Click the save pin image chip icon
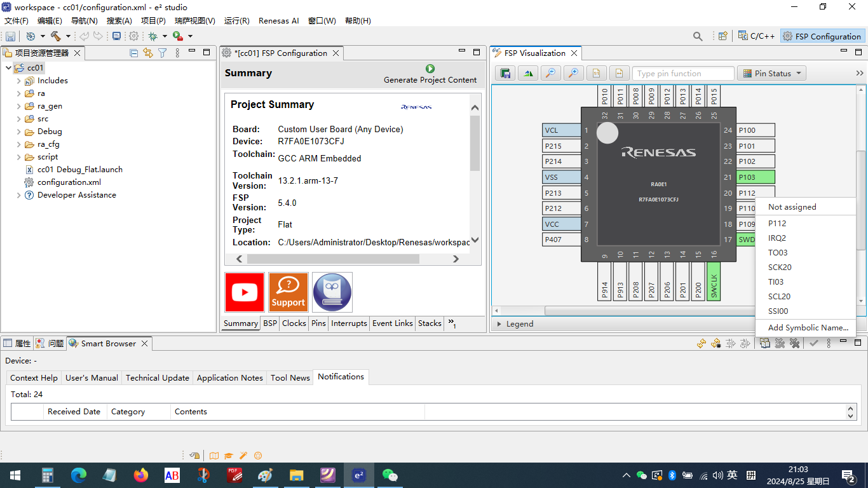Screen dimensions: 868x488 (x=506, y=73)
